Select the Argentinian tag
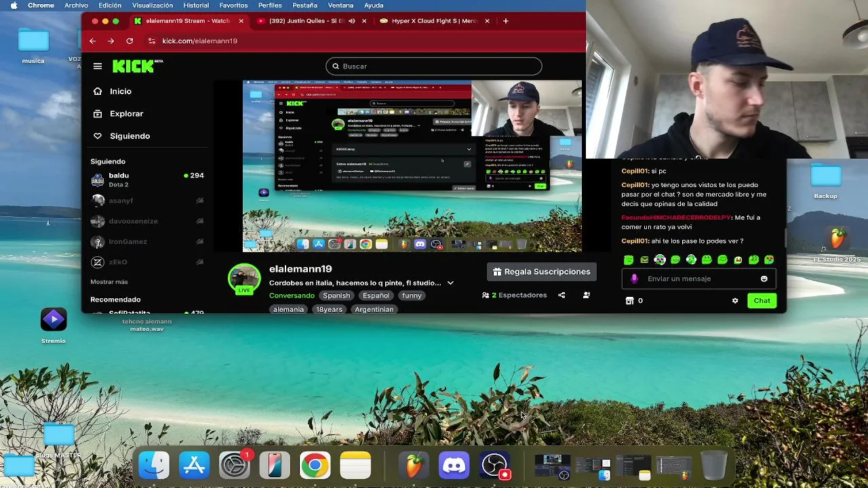868x488 pixels. [x=374, y=309]
